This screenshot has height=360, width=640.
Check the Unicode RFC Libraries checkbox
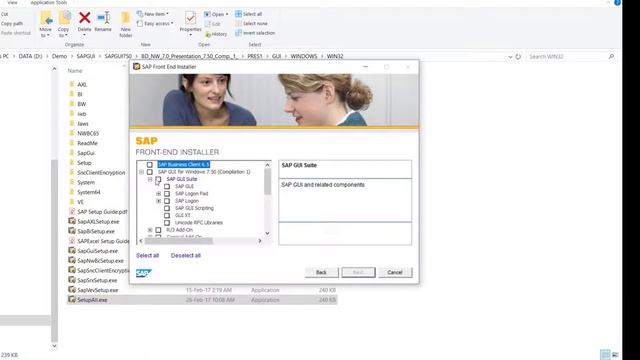pos(167,223)
